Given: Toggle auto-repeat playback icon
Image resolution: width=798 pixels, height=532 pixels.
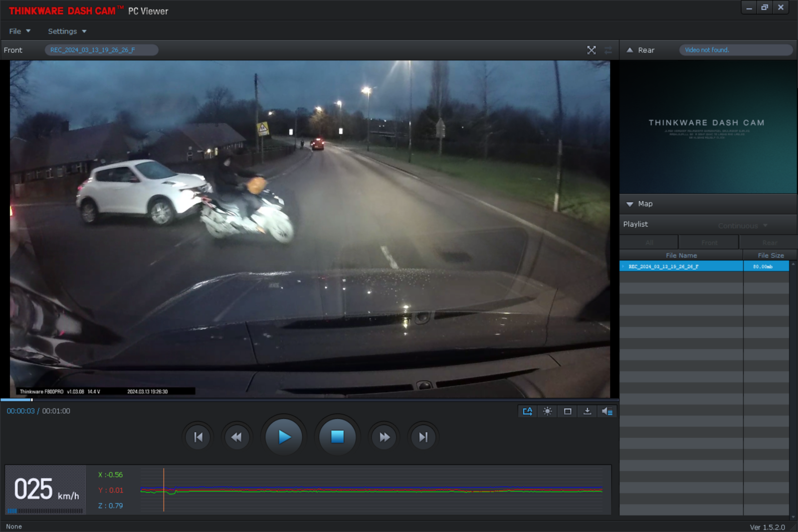Looking at the screenshot, I should (527, 411).
